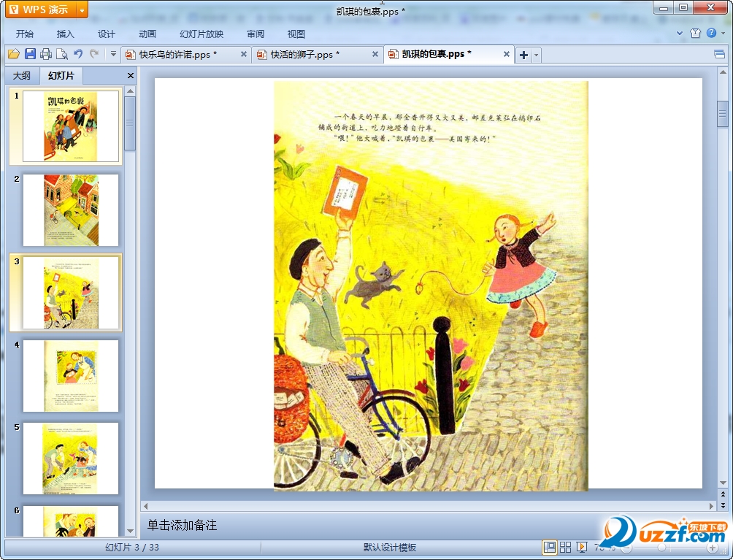Click the main vertical scrollbar handle
The height and width of the screenshot is (560, 733).
[723, 114]
